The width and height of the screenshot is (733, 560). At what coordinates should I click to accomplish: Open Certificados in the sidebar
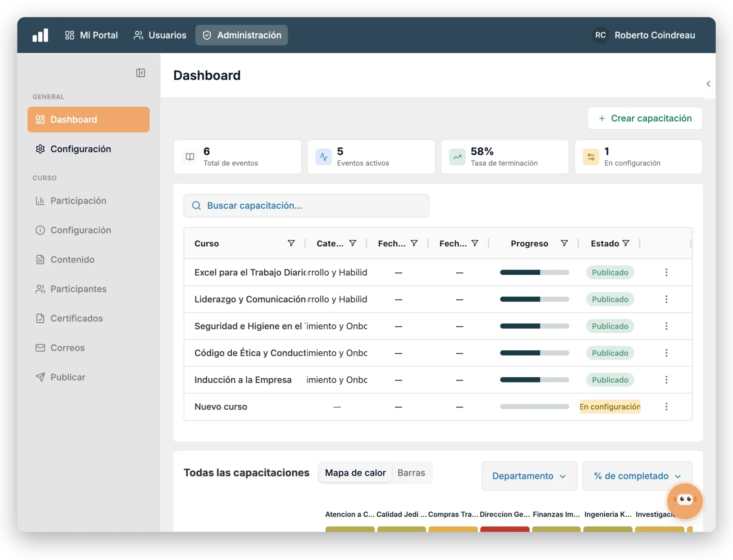88,318
